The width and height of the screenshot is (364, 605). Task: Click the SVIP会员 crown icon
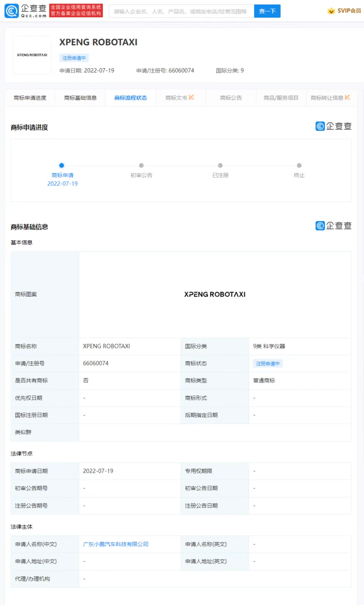point(331,11)
